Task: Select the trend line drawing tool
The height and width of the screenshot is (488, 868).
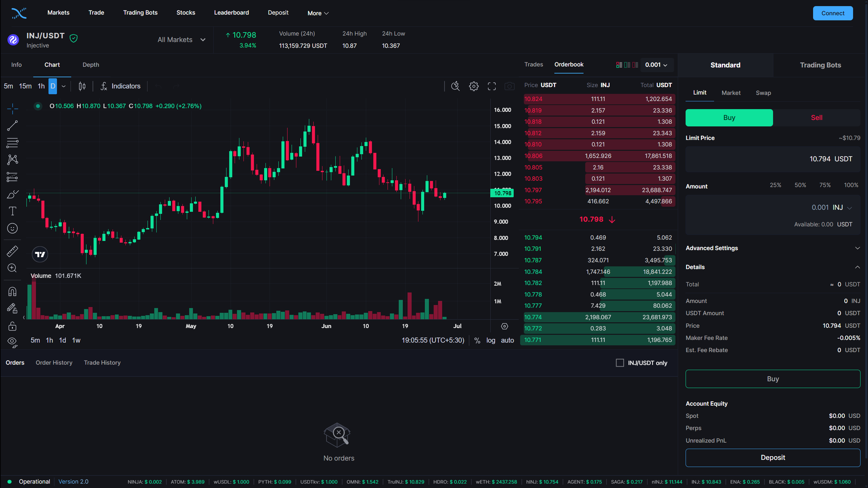Action: pos(12,126)
